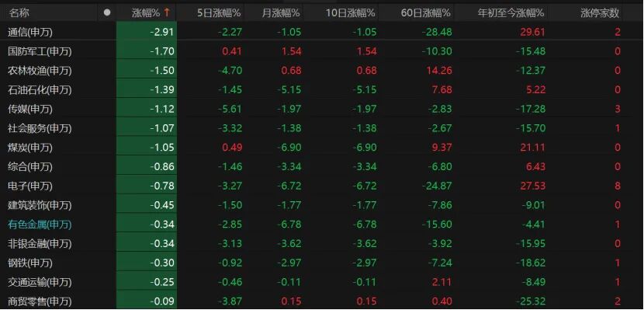Click 煤炭 daily change -1.05
The image size is (644, 310).
162,147
